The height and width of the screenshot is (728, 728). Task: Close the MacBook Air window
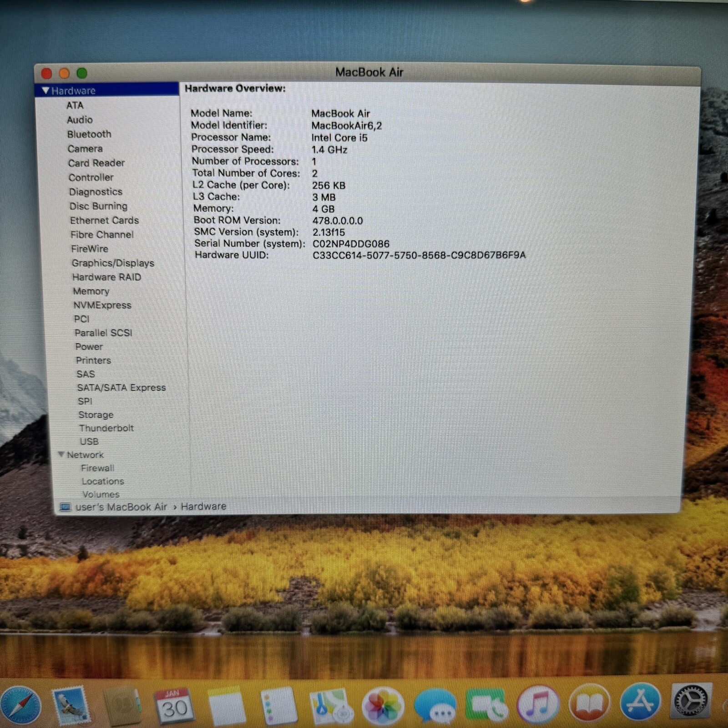46,73
